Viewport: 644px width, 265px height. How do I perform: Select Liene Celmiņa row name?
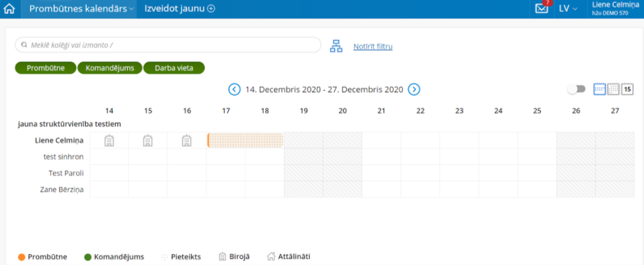coord(59,140)
